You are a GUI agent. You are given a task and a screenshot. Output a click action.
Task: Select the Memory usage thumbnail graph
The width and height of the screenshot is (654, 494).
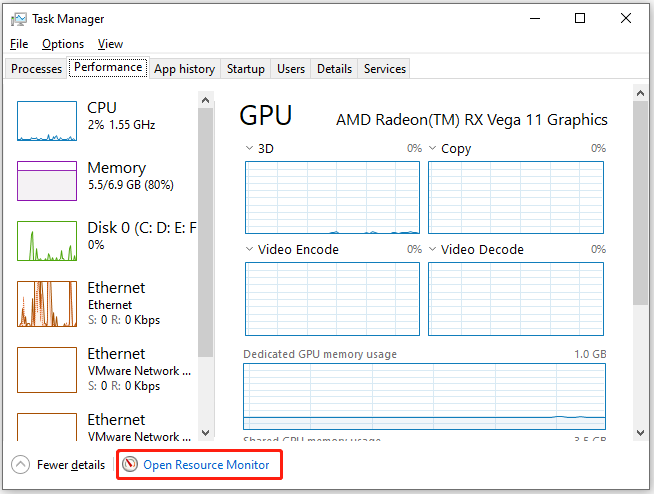click(47, 181)
